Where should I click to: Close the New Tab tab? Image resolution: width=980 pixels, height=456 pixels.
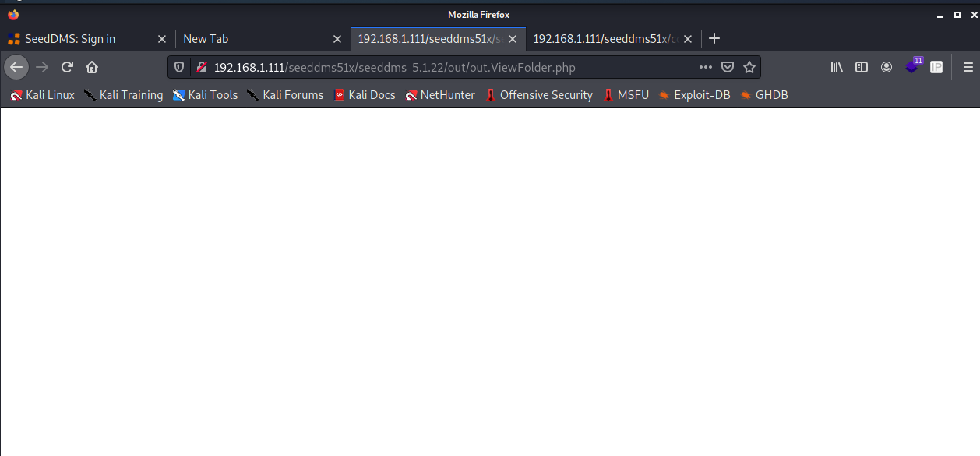point(337,39)
